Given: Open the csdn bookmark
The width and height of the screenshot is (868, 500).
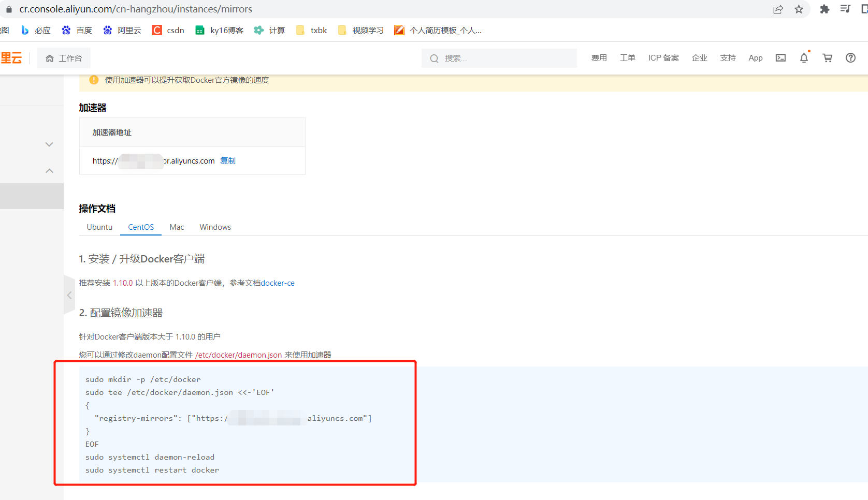Looking at the screenshot, I should coord(168,31).
